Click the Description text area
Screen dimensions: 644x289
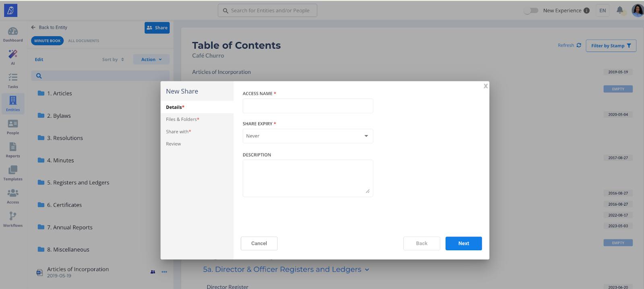point(308,178)
